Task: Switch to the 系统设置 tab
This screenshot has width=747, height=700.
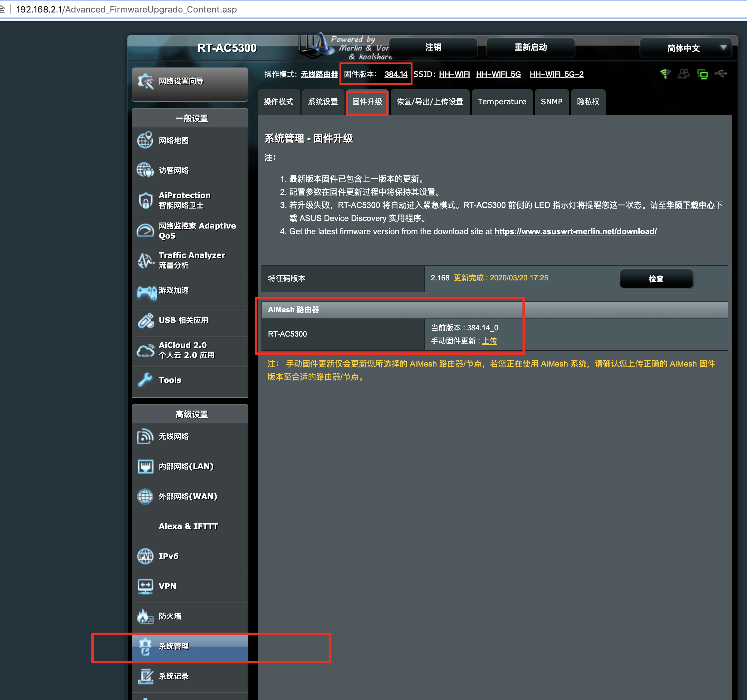Action: 323,102
